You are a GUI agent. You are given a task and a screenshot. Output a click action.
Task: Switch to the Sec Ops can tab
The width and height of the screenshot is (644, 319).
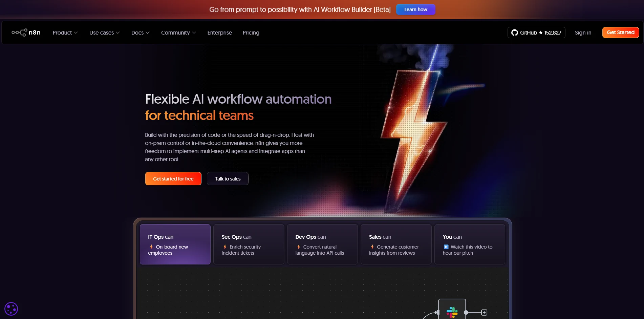tap(249, 244)
